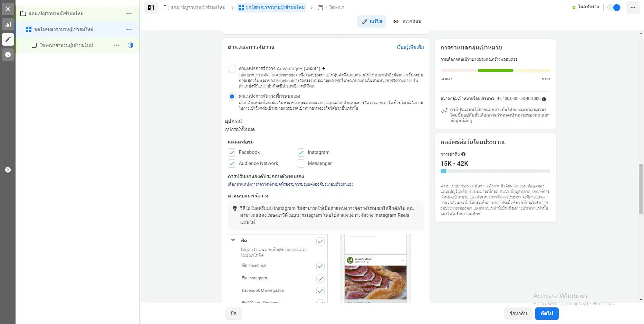This screenshot has height=324, width=644.
Task: Click the half-circle status icon beside the ad
Action: [x=131, y=45]
